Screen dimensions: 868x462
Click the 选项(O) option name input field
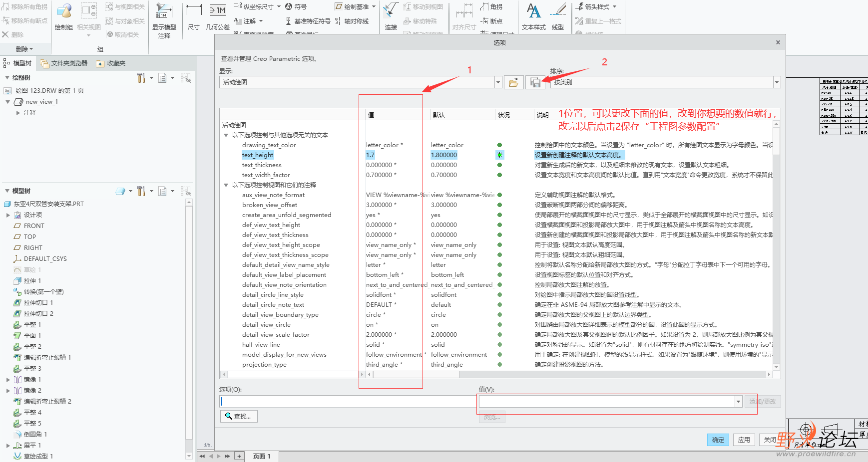[x=348, y=402]
